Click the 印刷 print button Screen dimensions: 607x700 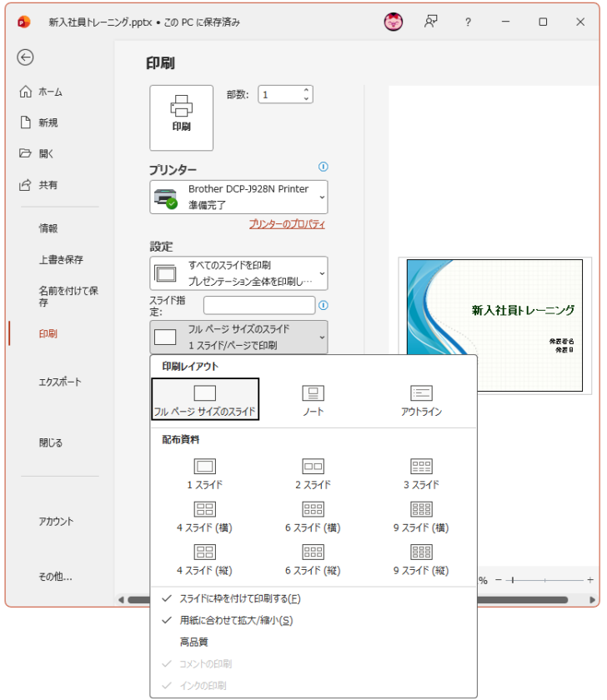tap(181, 117)
